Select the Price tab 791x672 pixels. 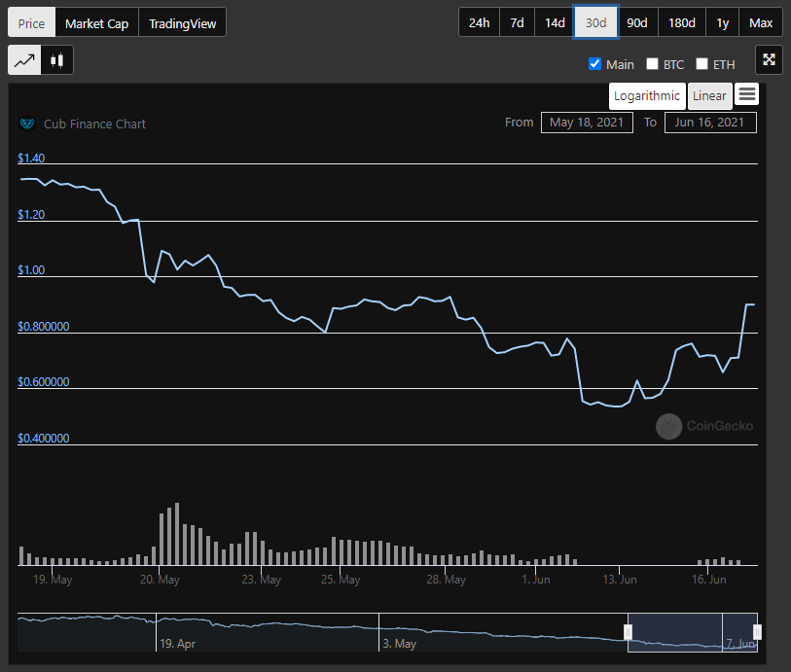[31, 23]
